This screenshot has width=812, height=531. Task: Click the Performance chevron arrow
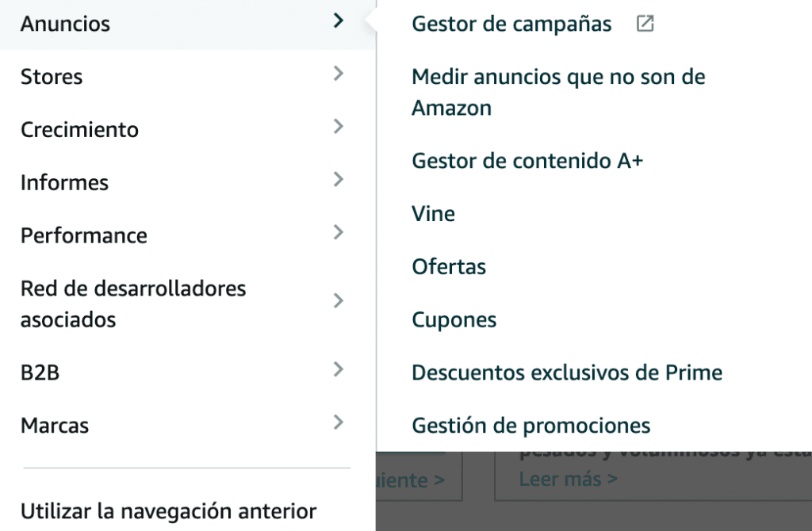[339, 233]
